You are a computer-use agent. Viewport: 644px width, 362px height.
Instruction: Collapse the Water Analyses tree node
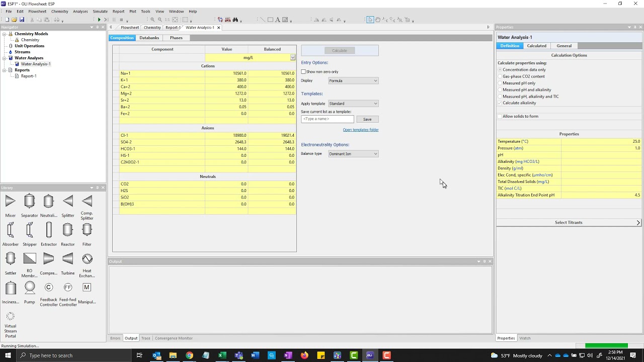tap(5, 58)
